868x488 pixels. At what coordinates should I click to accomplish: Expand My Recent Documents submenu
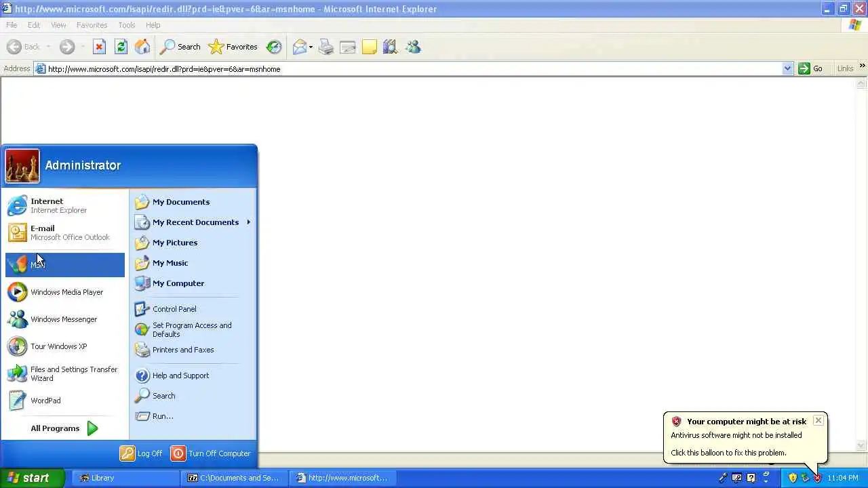(x=193, y=222)
